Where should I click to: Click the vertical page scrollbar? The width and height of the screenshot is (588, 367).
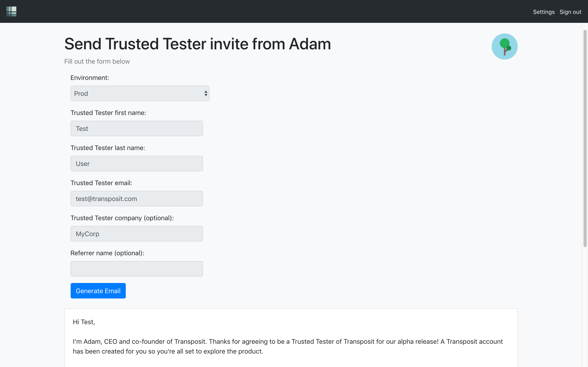click(585, 138)
